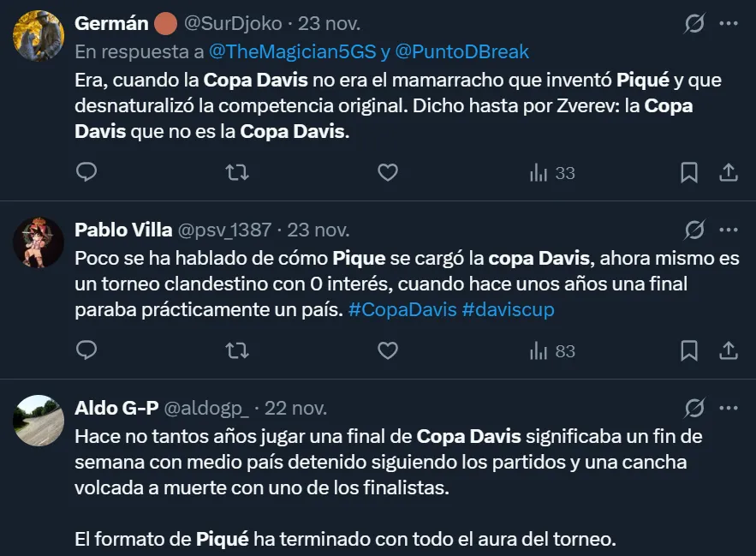Open Grok icon on Germán's tweet
The height and width of the screenshot is (556, 756).
tap(694, 24)
